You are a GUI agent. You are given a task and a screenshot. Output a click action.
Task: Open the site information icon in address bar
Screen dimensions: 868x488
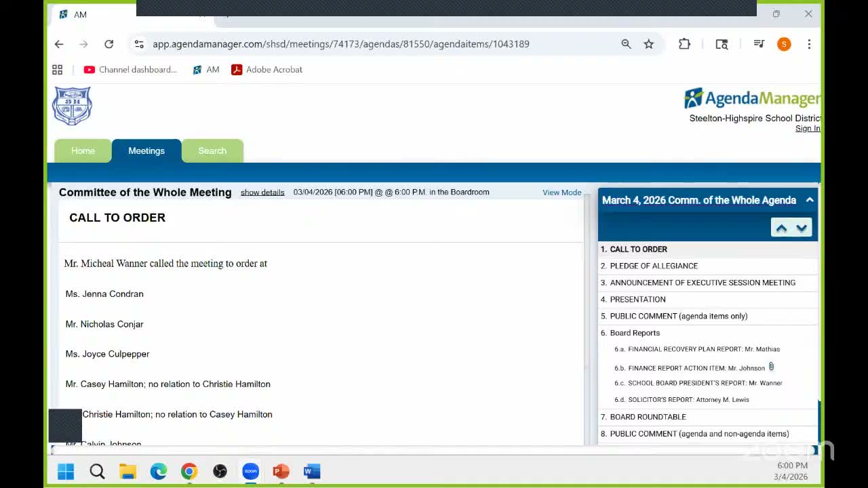[x=139, y=44]
